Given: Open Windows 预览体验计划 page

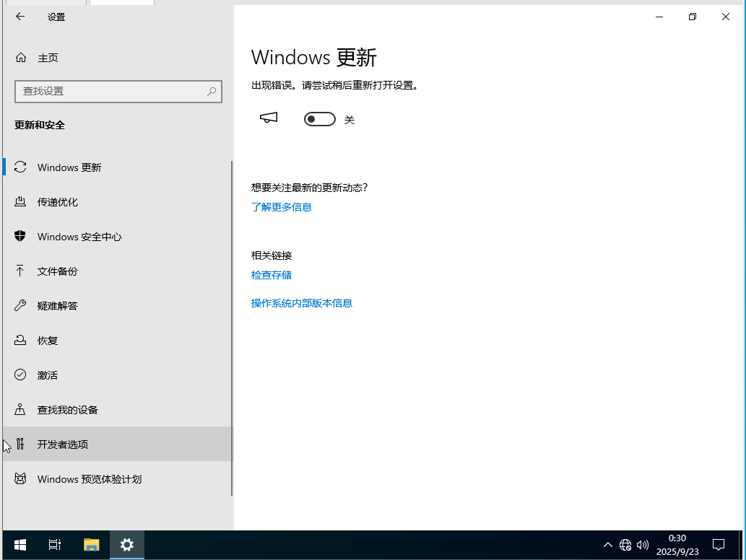Looking at the screenshot, I should [118, 478].
